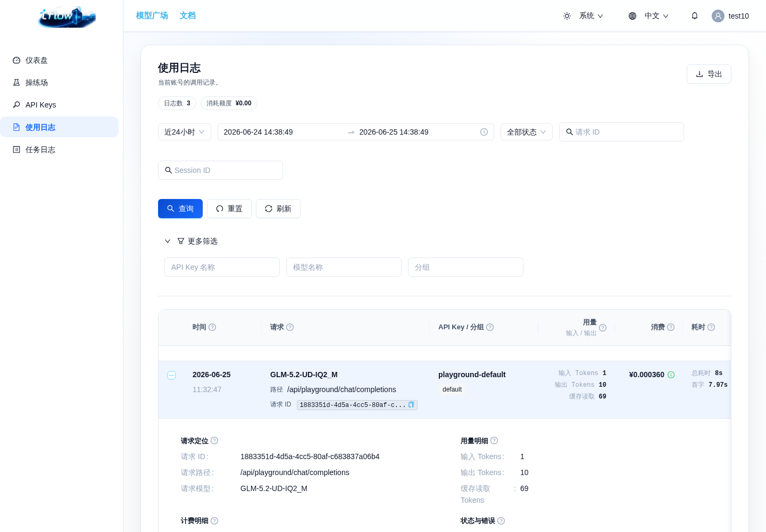Click help icon next to 计费明细
The image size is (766, 532).
(214, 521)
